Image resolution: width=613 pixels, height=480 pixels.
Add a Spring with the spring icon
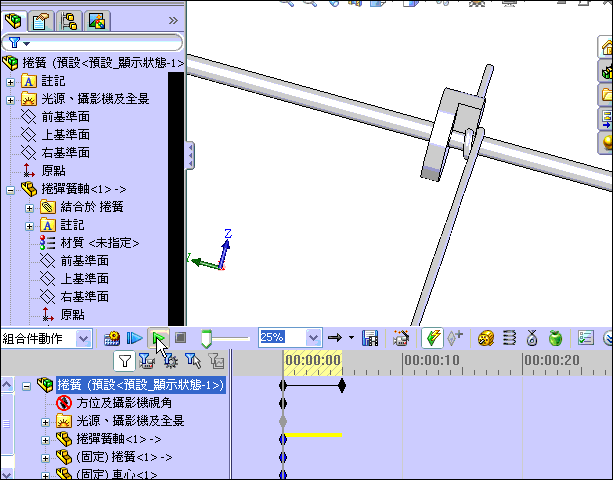pyautogui.click(x=509, y=338)
